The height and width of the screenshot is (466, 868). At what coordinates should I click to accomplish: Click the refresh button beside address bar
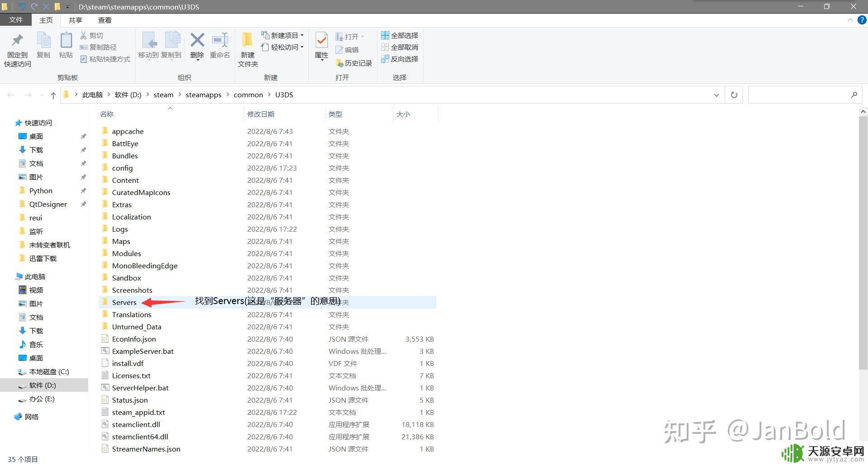point(734,95)
